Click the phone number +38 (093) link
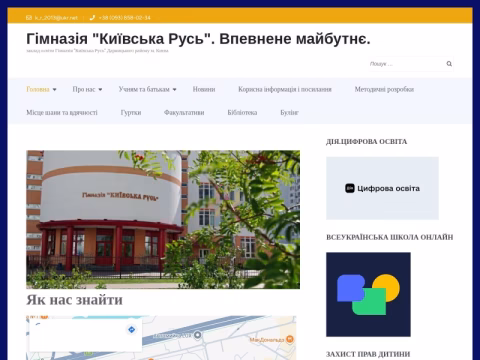 (125, 18)
